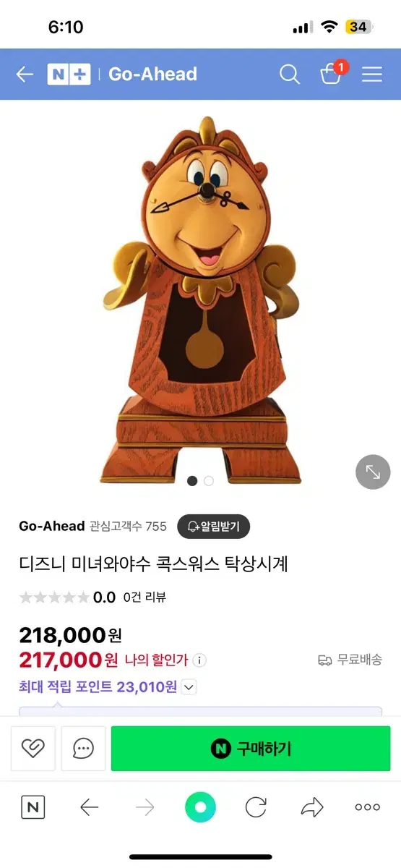Viewport: 401px width, 868px height.
Task: Open the shopping cart with badge
Action: [332, 72]
